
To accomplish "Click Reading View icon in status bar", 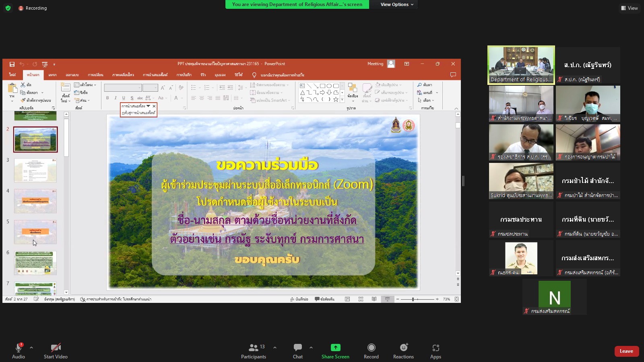I will tap(374, 299).
